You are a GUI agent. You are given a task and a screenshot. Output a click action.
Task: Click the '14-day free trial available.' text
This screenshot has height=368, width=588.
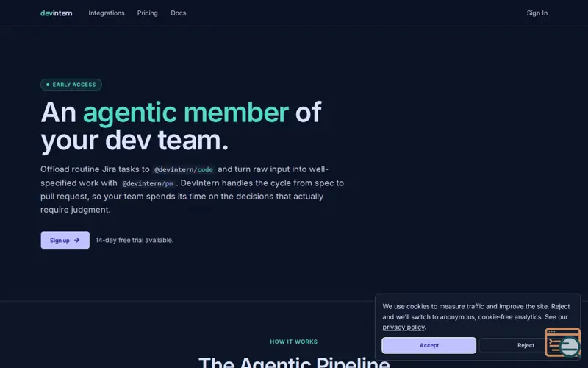pyautogui.click(x=135, y=241)
